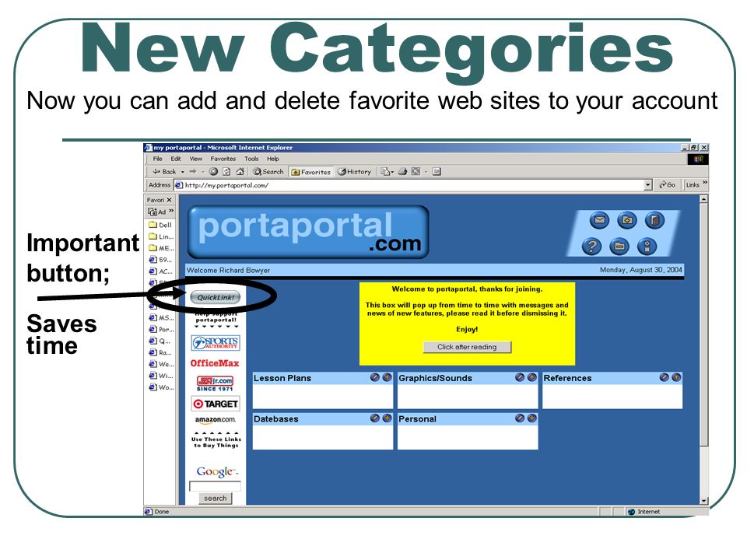
Task: Click the IE Back toolbar button
Action: point(164,172)
